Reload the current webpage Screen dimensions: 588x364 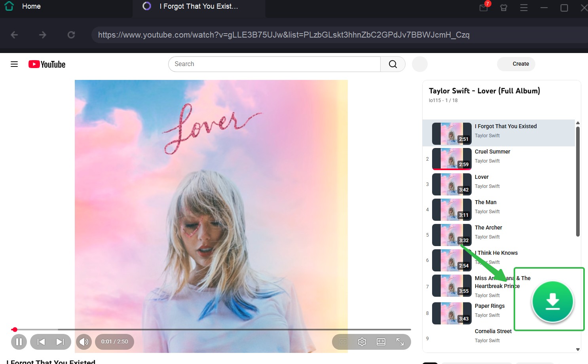pyautogui.click(x=71, y=34)
